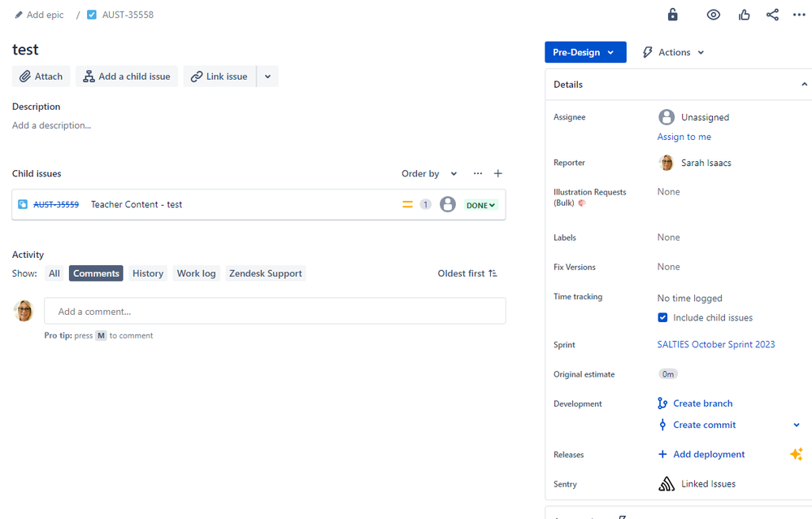Toggle Oldest first sort order
Image resolution: width=812 pixels, height=519 pixels.
(x=467, y=273)
